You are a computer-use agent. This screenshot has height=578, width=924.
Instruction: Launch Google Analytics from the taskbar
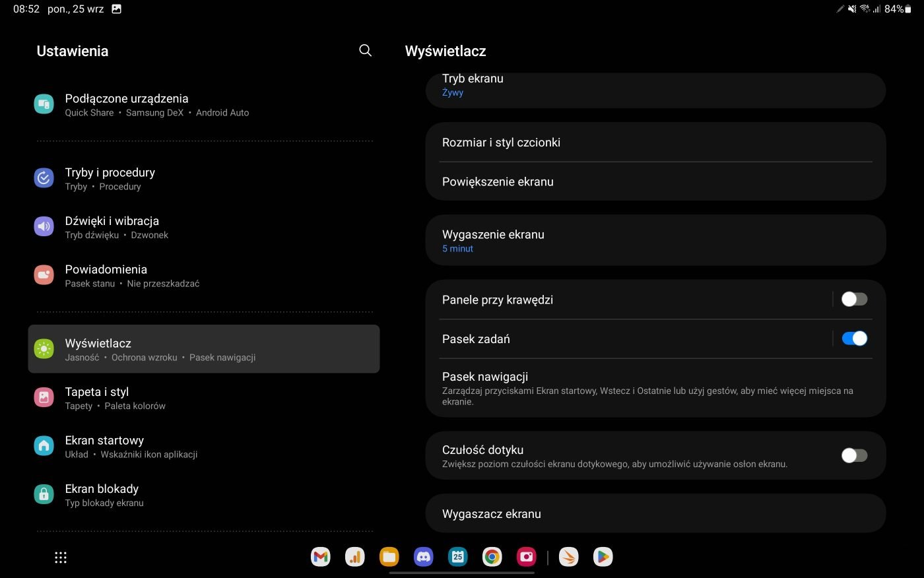point(355,557)
